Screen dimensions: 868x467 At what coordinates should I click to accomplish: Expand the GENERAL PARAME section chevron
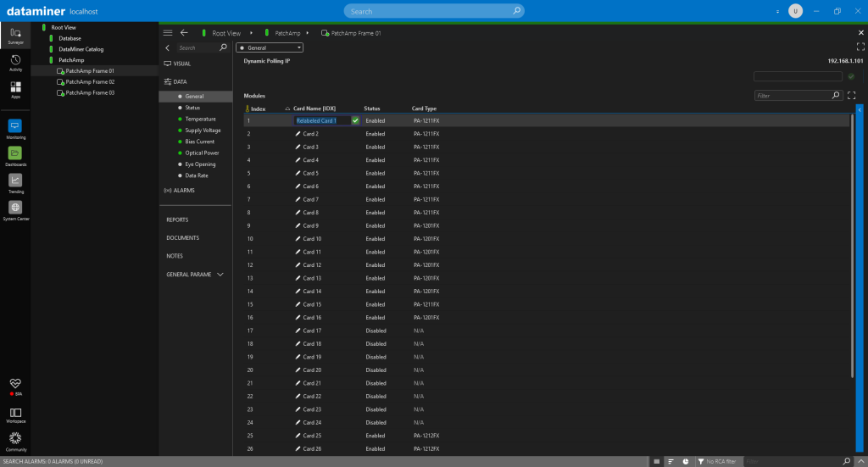click(x=220, y=275)
